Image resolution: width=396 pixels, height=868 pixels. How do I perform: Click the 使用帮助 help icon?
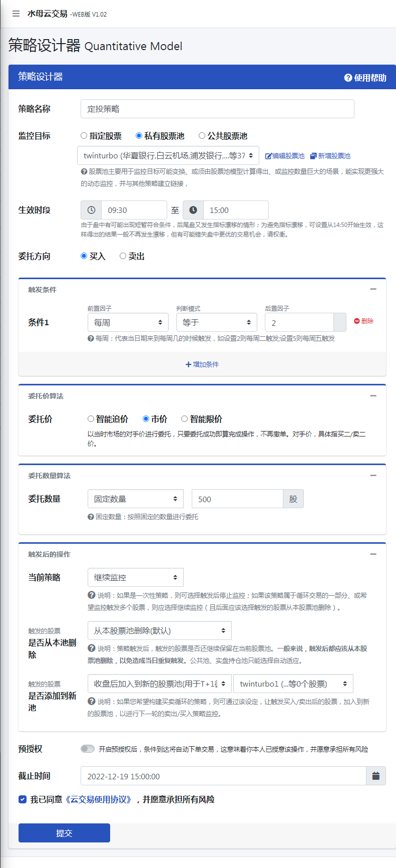[x=348, y=78]
